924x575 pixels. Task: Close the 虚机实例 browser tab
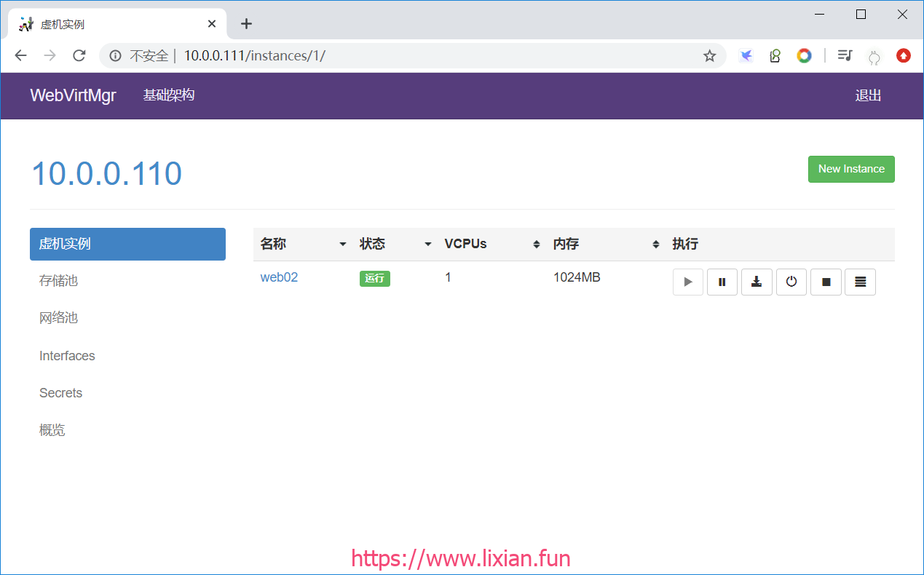pos(212,24)
